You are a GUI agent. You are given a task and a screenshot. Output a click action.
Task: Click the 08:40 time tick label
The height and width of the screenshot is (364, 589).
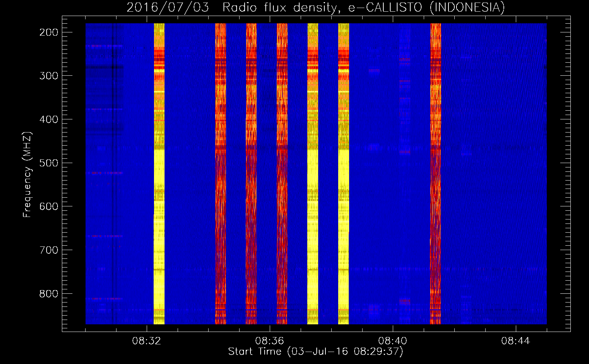tap(393, 341)
